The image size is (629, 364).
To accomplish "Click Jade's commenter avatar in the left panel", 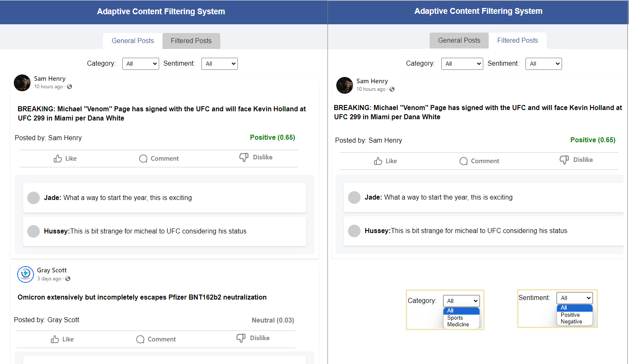I will pos(34,198).
